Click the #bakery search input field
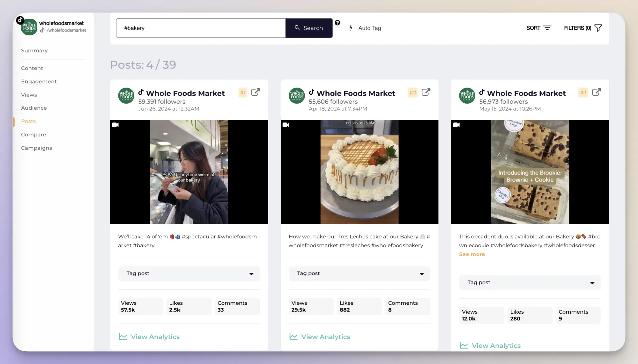The image size is (638, 364). (x=201, y=28)
